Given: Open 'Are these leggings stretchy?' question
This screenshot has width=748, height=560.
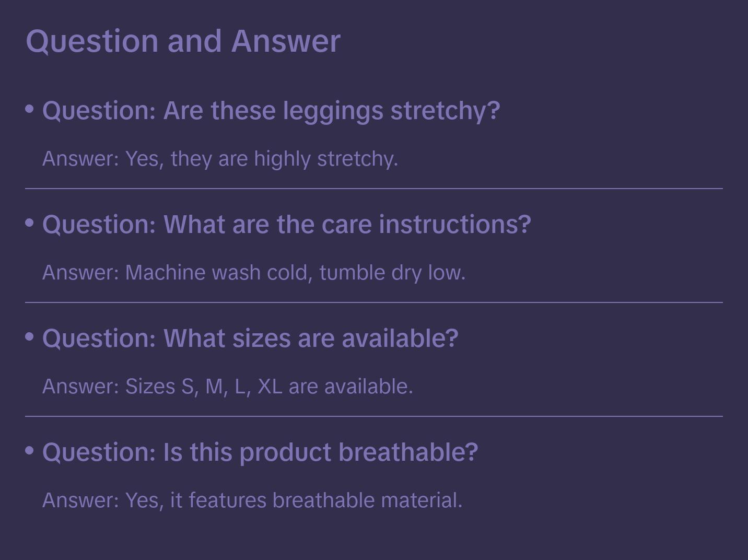Looking at the screenshot, I should tap(271, 111).
